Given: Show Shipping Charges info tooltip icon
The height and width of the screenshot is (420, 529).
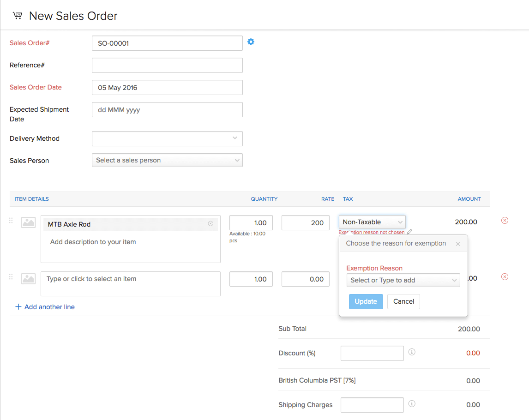Looking at the screenshot, I should (411, 403).
